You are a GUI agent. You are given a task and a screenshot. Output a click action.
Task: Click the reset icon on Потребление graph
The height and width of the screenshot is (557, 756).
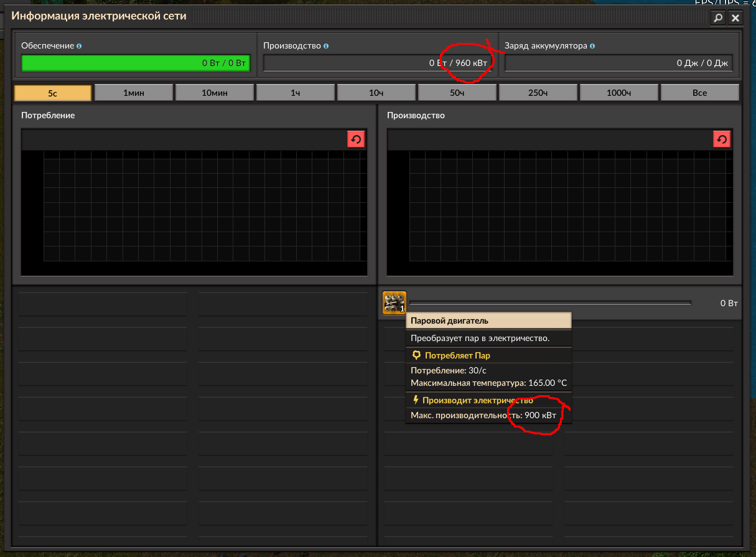356,139
